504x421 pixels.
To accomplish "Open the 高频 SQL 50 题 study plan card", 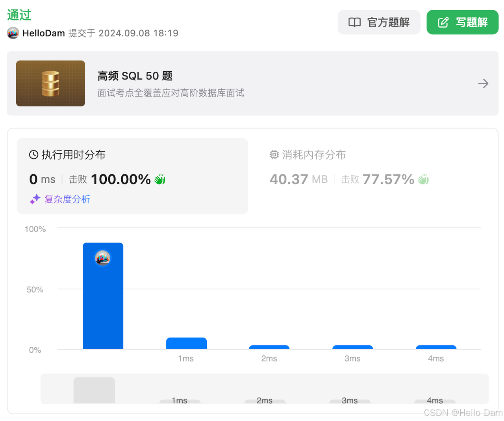I will coord(252,83).
